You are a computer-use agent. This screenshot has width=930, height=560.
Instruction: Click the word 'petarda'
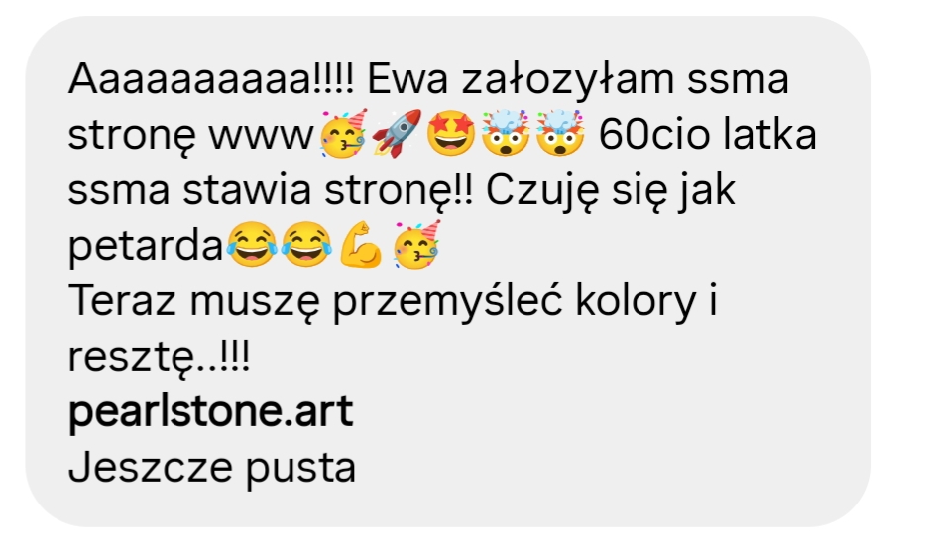pyautogui.click(x=146, y=246)
